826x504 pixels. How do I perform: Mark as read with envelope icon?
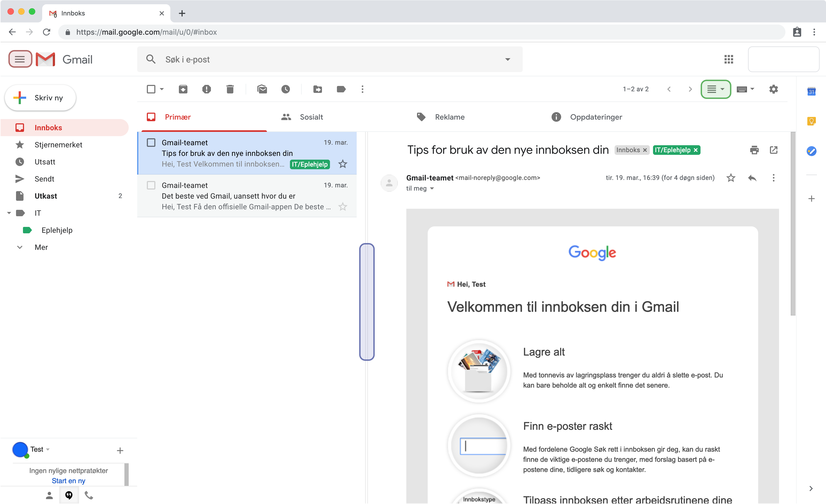point(262,89)
